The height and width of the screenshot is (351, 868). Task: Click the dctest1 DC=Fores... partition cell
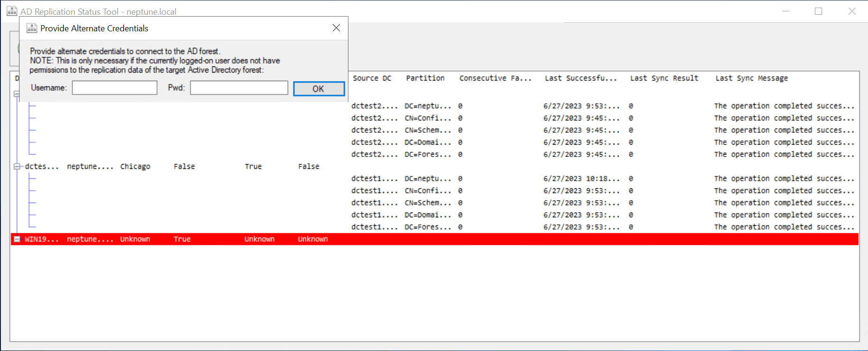428,227
